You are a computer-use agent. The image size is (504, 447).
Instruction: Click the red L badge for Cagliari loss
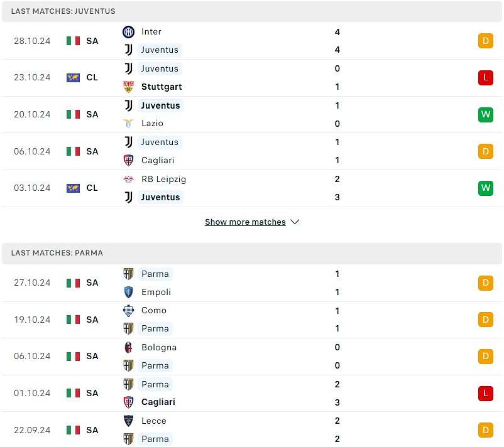485,394
